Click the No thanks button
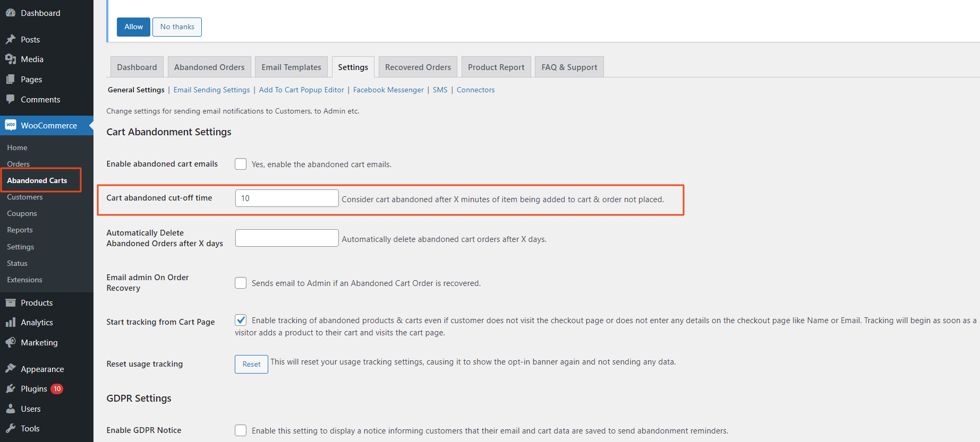 [177, 27]
